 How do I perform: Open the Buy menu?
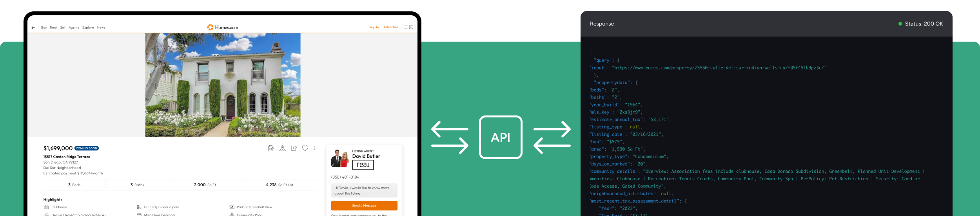(x=44, y=28)
